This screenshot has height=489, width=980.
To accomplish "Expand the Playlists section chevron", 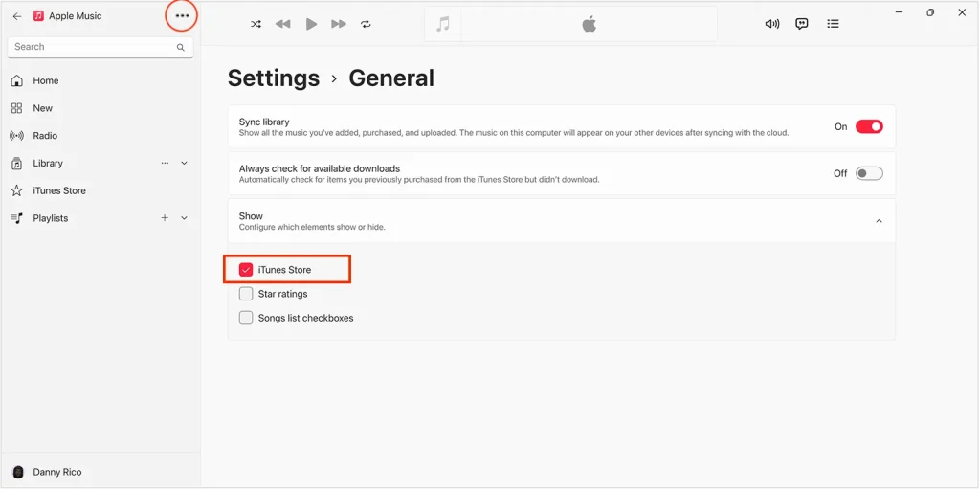I will [x=185, y=218].
